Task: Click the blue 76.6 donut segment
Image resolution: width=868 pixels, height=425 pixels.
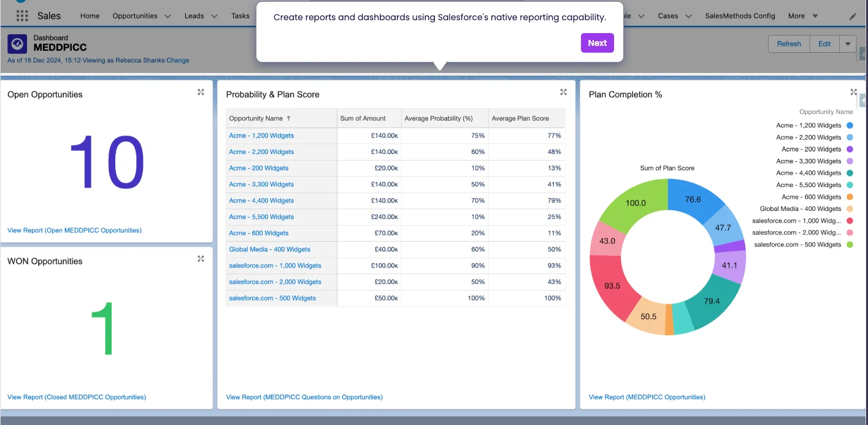Action: pyautogui.click(x=693, y=199)
